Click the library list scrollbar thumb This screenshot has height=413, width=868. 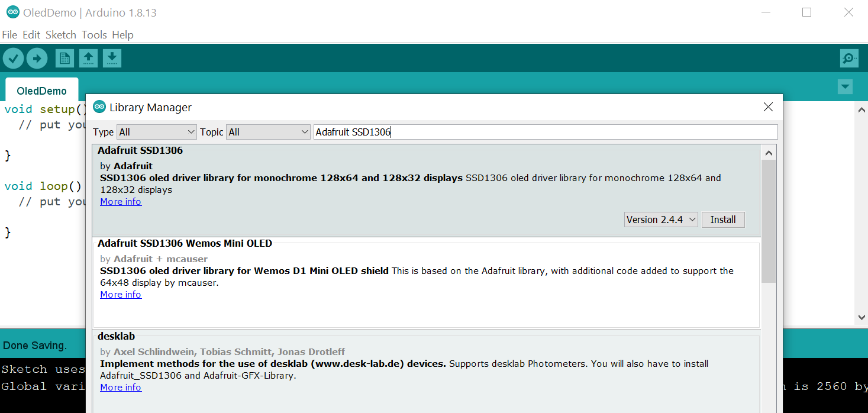click(768, 221)
